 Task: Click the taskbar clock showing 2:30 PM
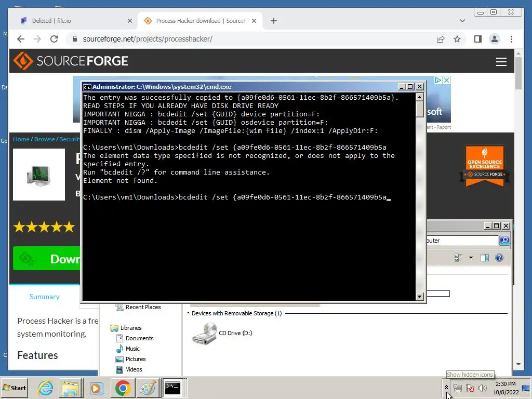[506, 388]
